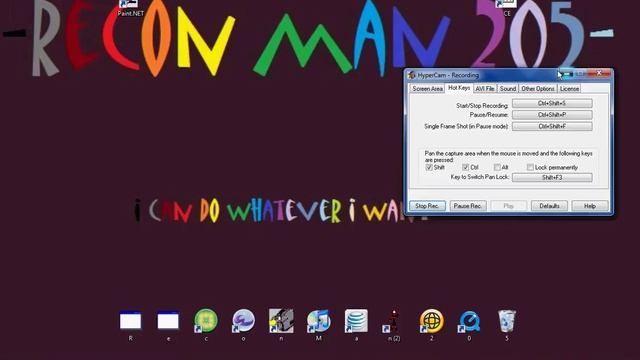
Task: Open the AVI File tab
Action: tap(484, 89)
